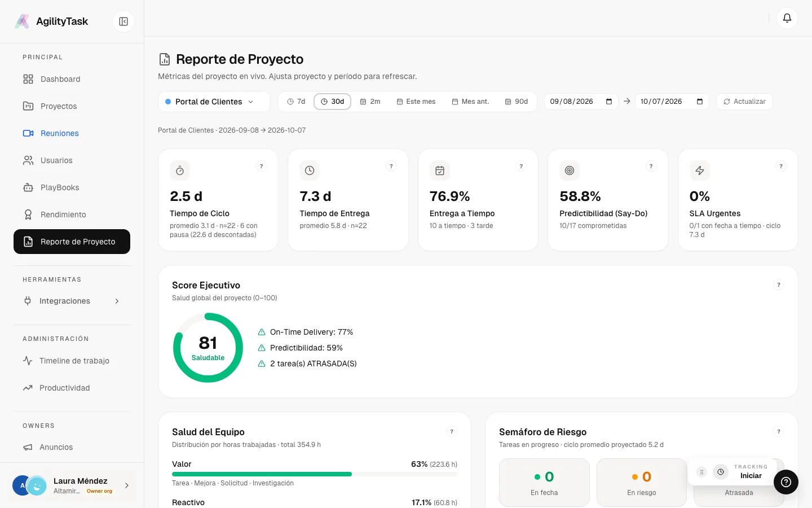The height and width of the screenshot is (508, 812).
Task: Click the En riesgo risk card
Action: click(x=642, y=483)
